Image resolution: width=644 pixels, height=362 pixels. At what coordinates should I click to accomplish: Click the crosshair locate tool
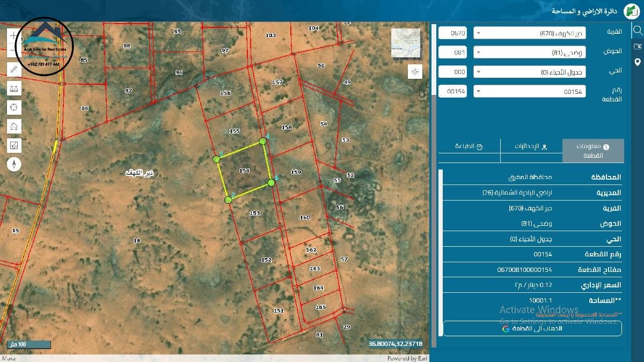(x=14, y=107)
